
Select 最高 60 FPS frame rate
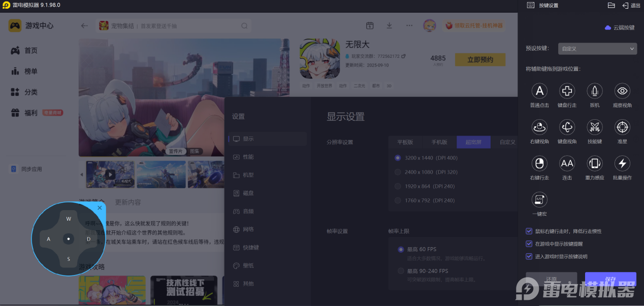pyautogui.click(x=401, y=249)
